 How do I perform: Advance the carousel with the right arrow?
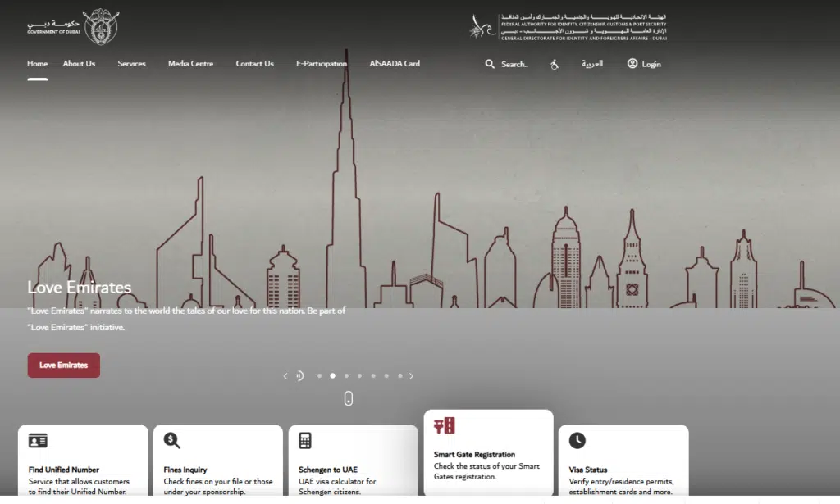tap(411, 375)
